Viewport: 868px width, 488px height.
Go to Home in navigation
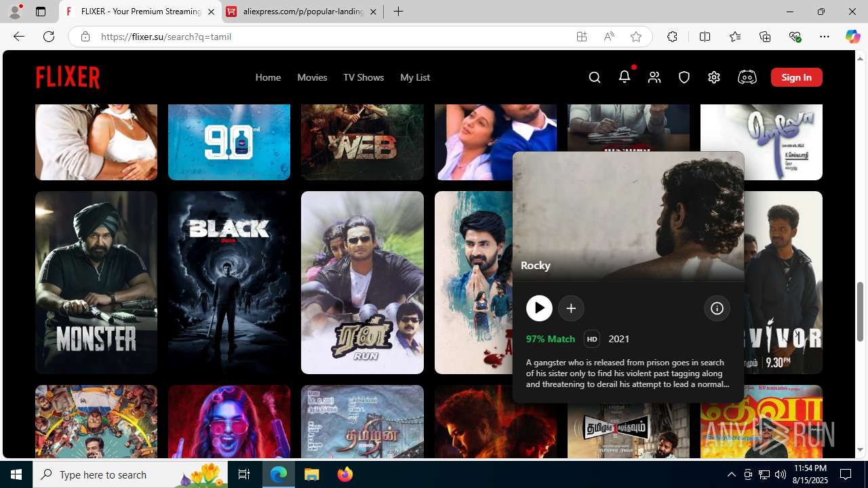[x=268, y=77]
